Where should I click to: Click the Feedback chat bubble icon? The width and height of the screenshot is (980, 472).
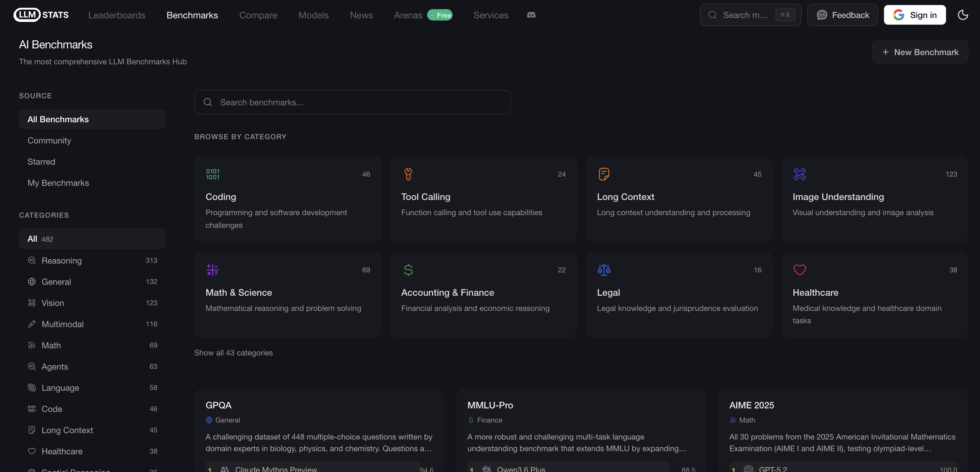pos(822,15)
